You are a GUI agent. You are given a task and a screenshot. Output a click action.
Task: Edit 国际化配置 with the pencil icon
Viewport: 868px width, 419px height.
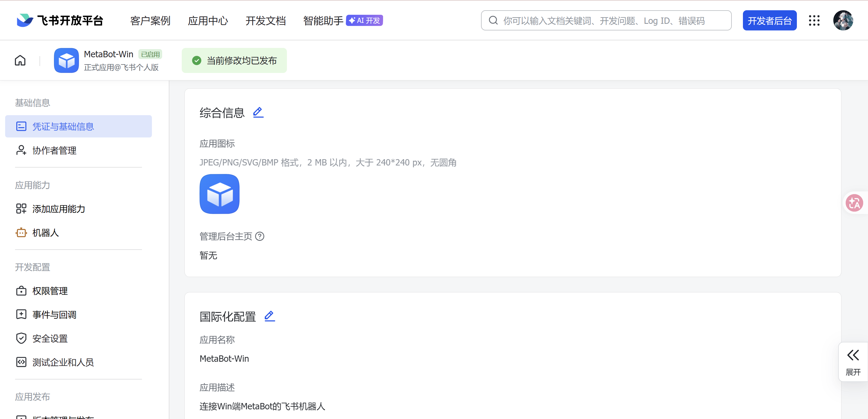tap(269, 316)
